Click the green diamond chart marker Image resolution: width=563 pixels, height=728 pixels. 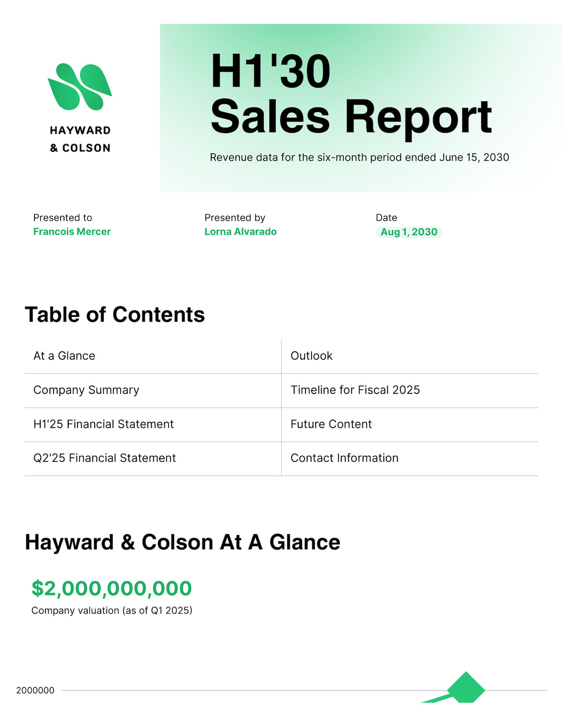466,688
